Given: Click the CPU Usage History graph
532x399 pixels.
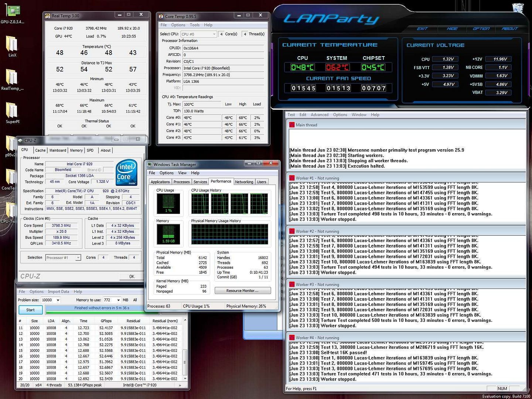Looking at the screenshot, I should (229, 204).
